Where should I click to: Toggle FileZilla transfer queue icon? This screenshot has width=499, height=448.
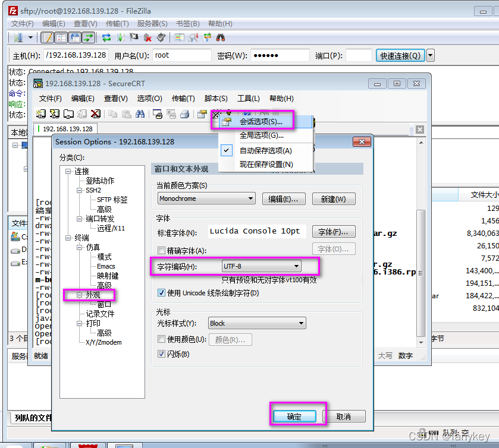[89, 37]
